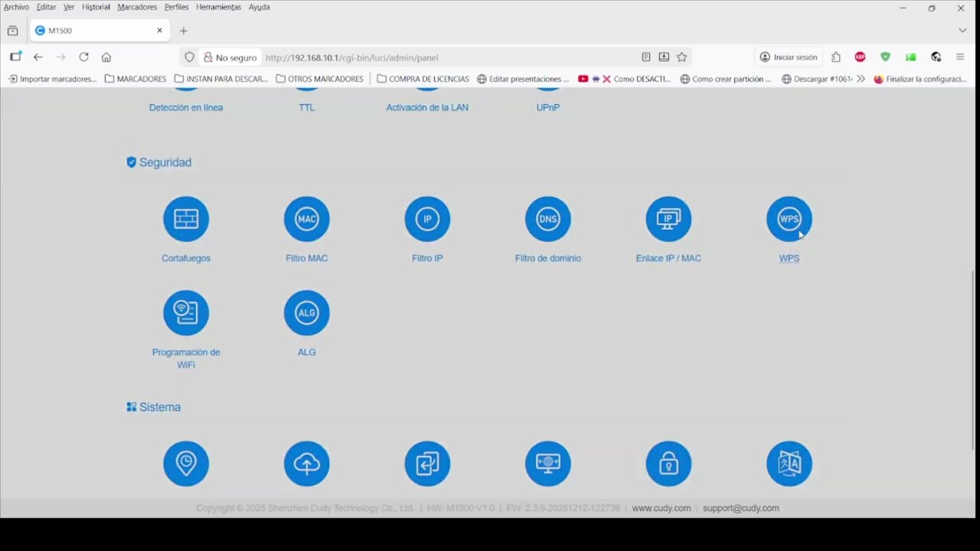980x551 pixels.
Task: Open the Perfiles menu
Action: (176, 7)
